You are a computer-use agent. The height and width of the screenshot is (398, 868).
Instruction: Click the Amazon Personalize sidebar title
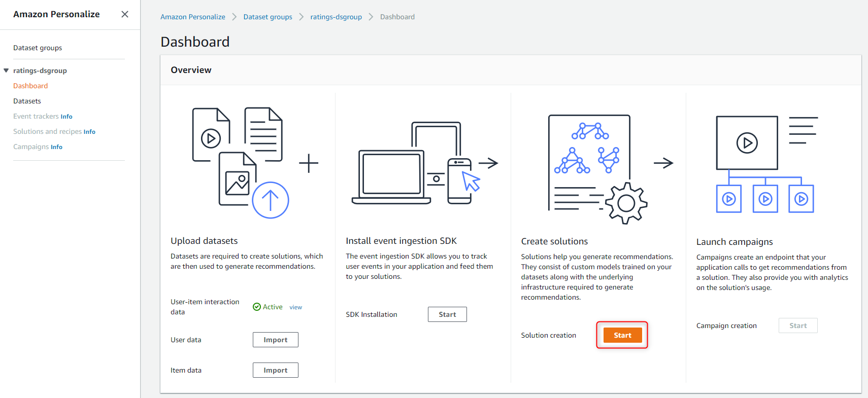[x=56, y=14]
